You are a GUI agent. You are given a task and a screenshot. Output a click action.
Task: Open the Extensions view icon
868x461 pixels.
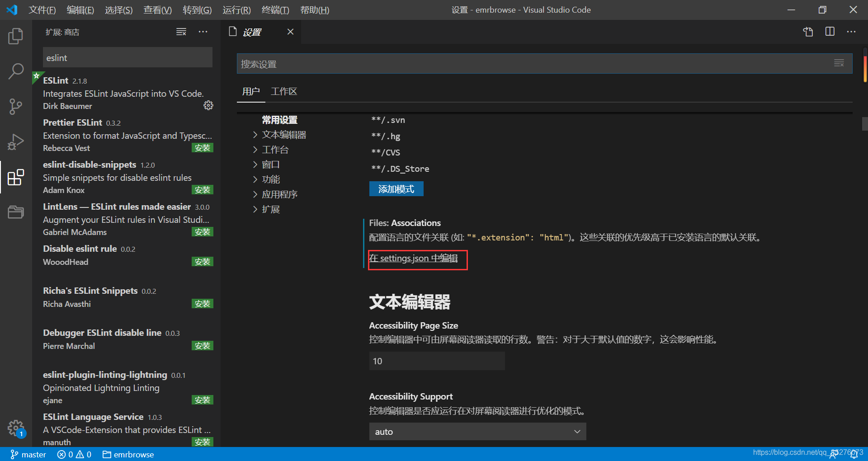pos(16,177)
